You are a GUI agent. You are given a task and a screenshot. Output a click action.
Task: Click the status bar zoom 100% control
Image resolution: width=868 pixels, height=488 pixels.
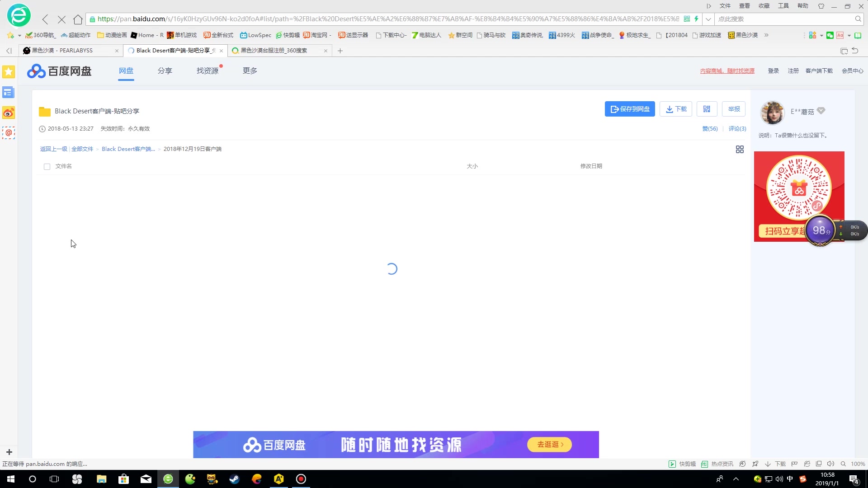853,464
